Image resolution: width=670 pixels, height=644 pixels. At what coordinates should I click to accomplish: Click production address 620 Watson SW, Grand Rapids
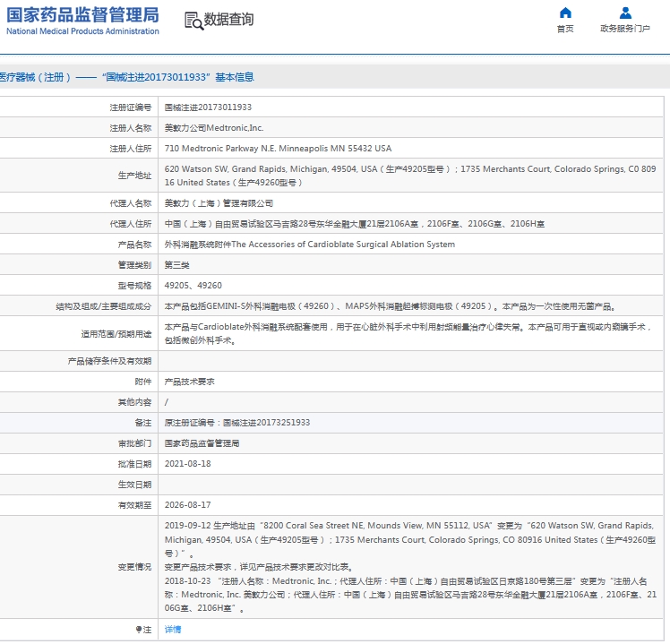[x=410, y=176]
